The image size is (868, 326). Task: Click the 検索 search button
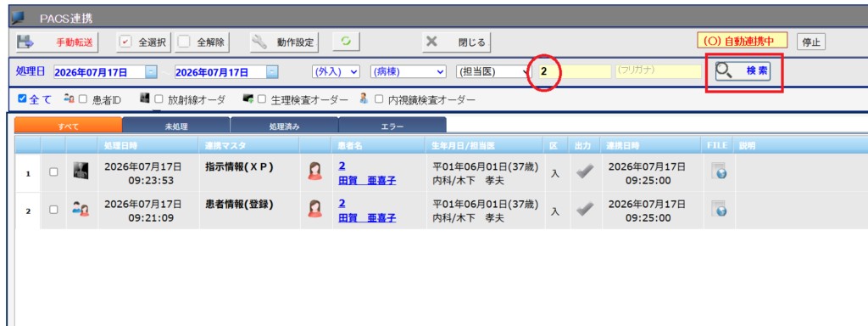pyautogui.click(x=743, y=71)
